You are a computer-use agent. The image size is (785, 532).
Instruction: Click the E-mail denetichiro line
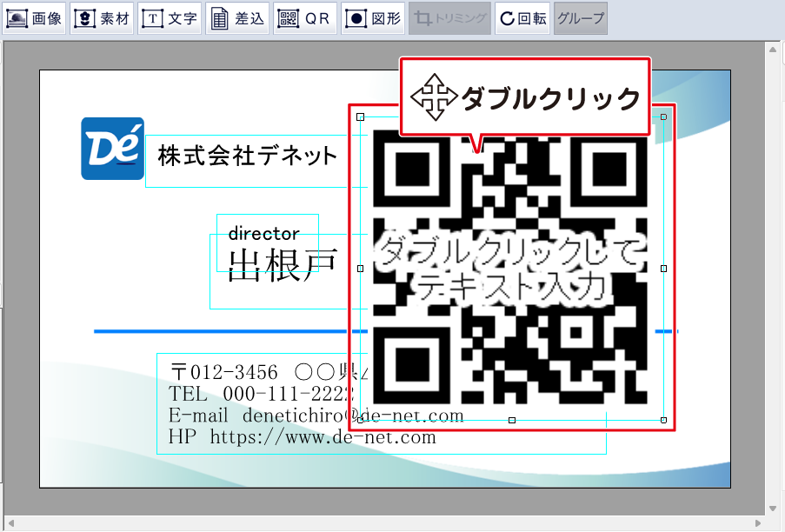[x=316, y=416]
